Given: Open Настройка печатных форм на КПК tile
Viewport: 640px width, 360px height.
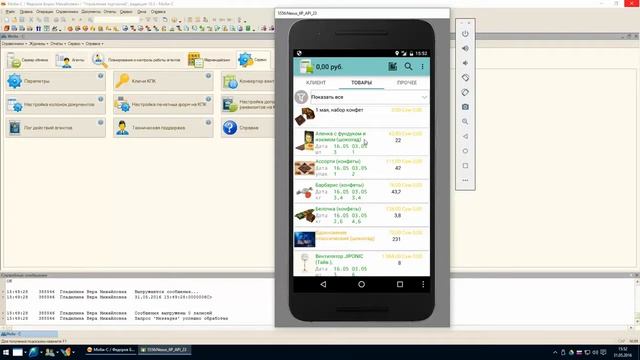Looking at the screenshot, I should (163, 104).
